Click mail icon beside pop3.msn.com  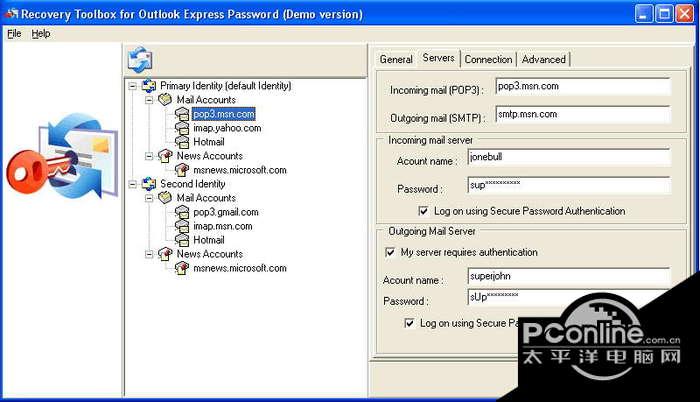click(x=182, y=114)
